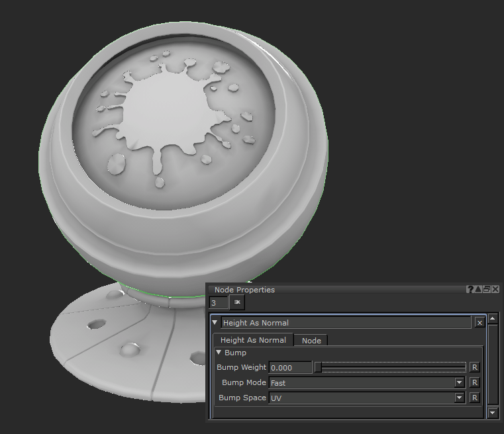The width and height of the screenshot is (504, 434).
Task: Click the help question mark icon
Action: (x=470, y=290)
